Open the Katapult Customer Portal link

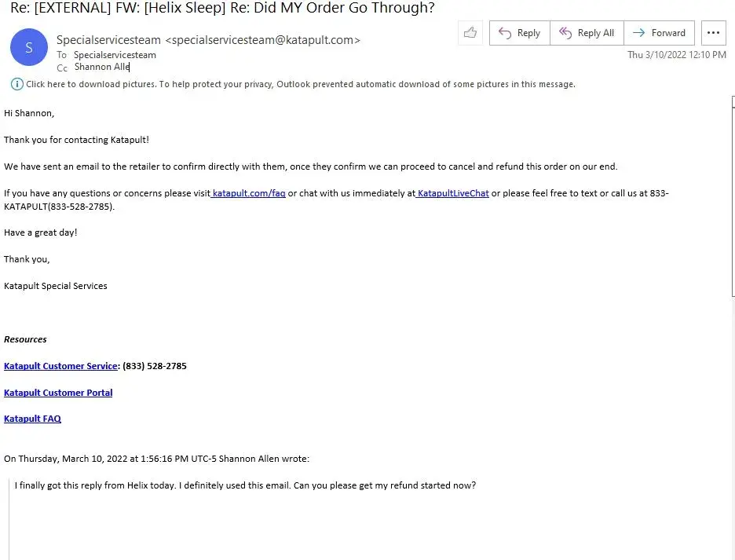click(x=58, y=393)
